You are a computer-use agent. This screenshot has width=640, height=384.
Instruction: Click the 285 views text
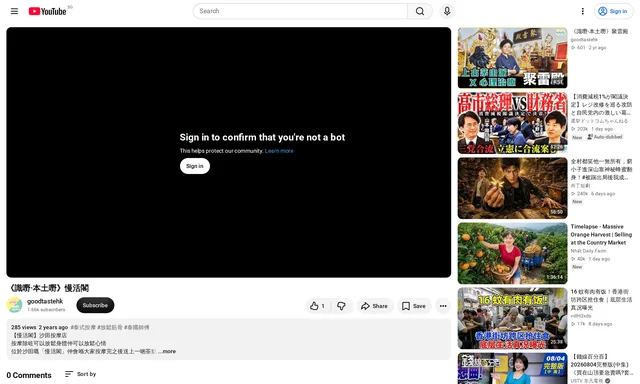pyautogui.click(x=24, y=327)
